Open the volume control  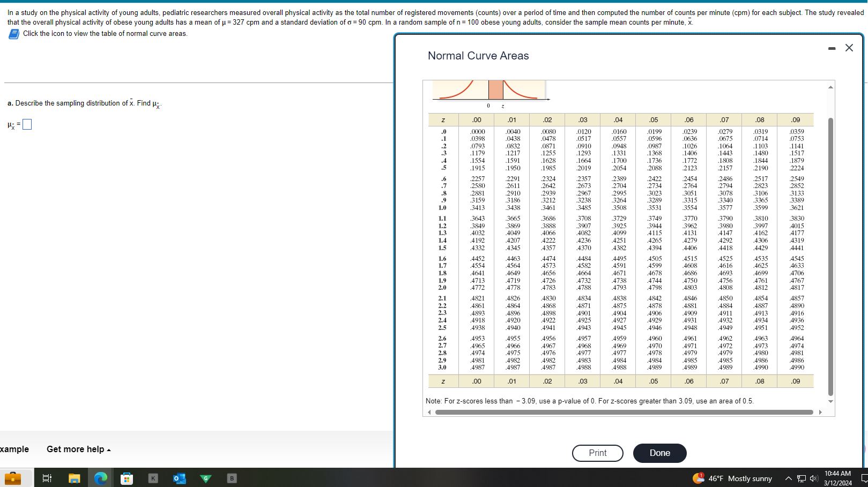point(813,478)
